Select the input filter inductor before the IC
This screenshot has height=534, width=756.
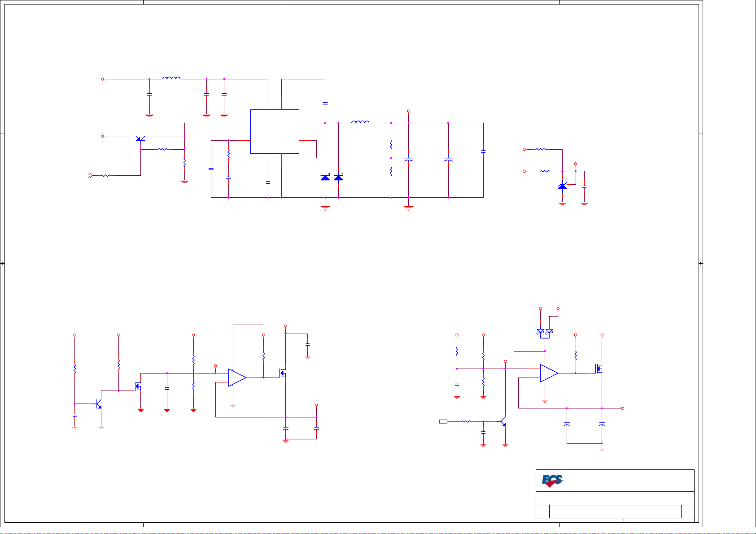click(171, 78)
